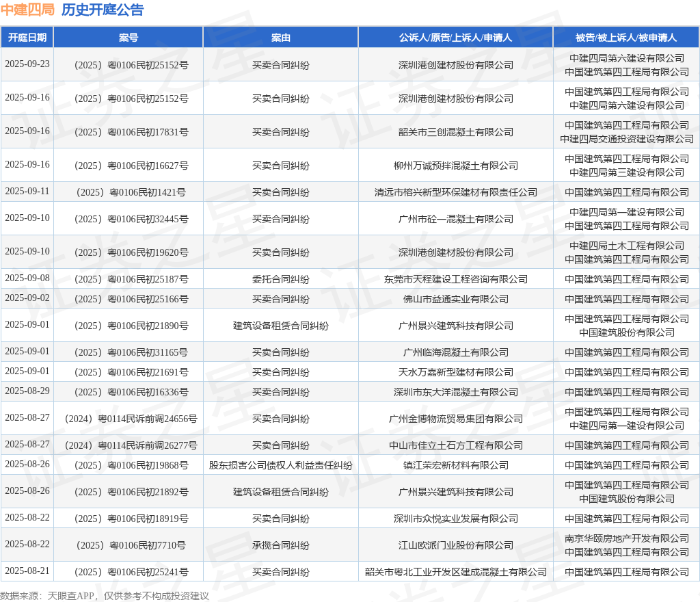Click the date cell 2025-09-23

click(x=27, y=64)
